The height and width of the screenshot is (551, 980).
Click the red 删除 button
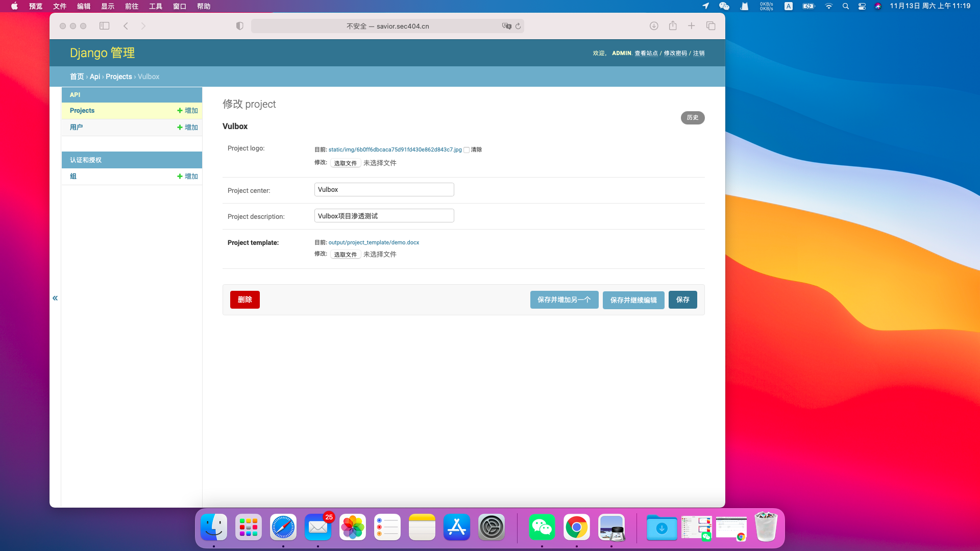point(244,299)
